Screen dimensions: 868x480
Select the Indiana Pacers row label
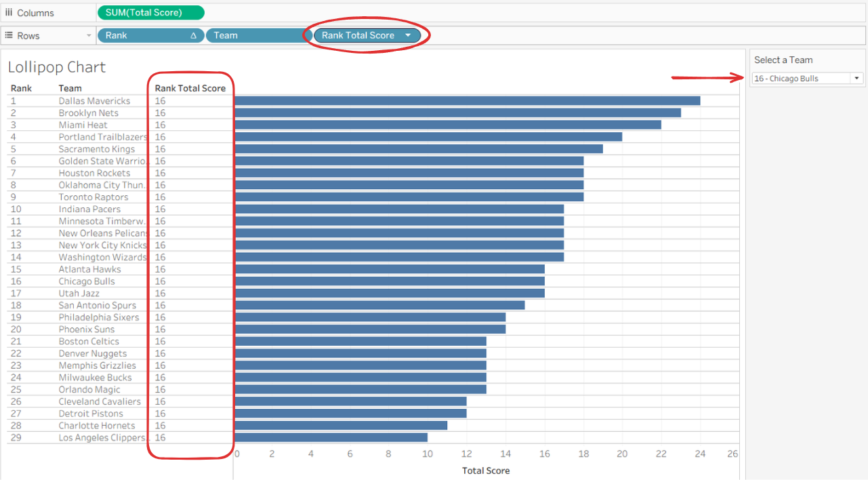[89, 209]
